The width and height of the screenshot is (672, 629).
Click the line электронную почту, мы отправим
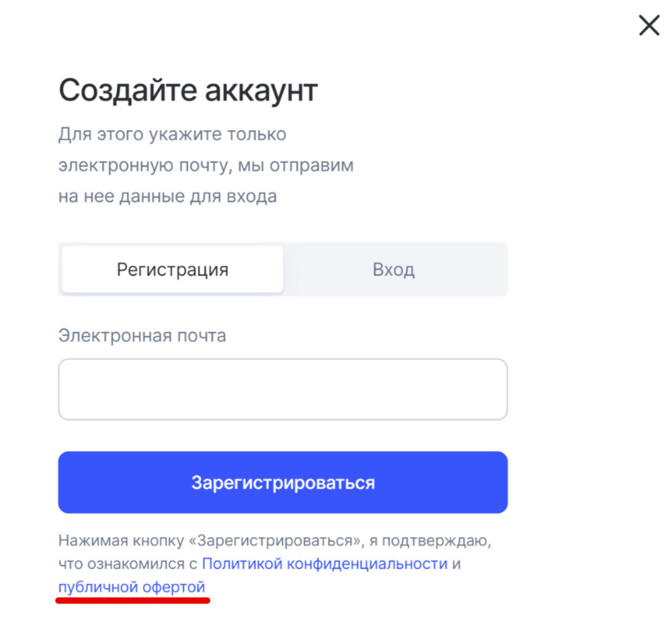[x=206, y=165]
